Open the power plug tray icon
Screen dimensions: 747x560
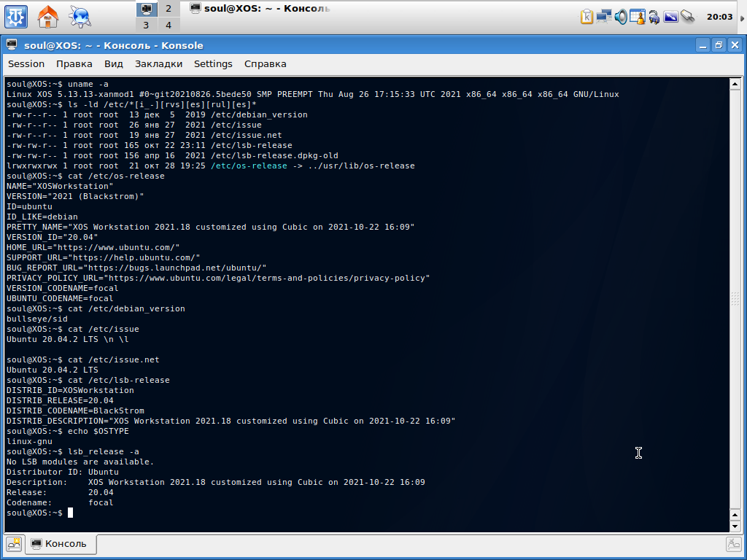point(654,17)
